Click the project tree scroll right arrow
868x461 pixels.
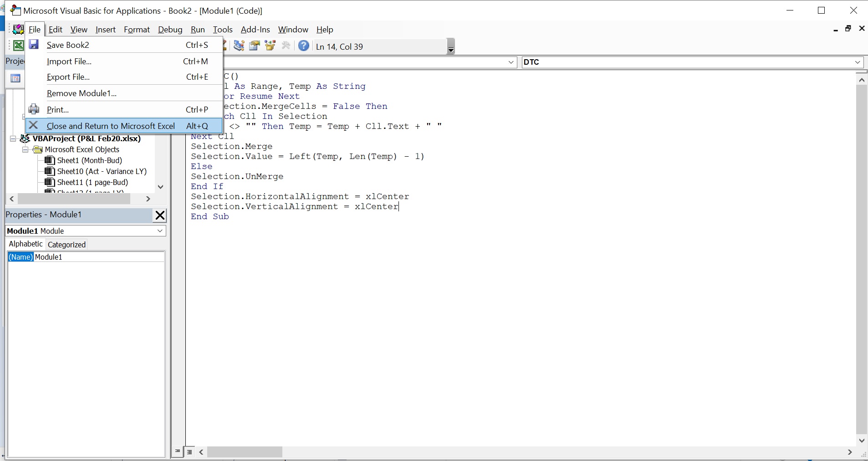point(148,199)
